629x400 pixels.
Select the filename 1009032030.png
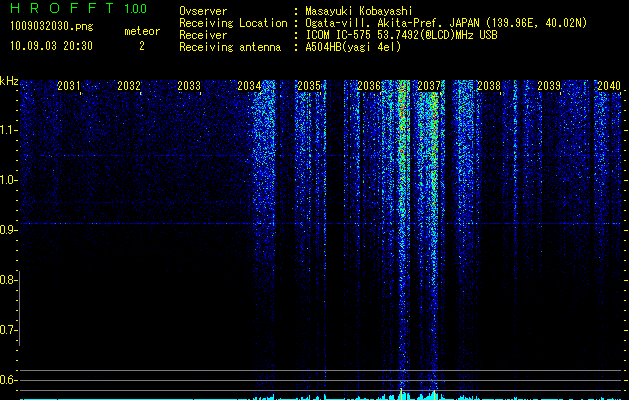pos(52,26)
